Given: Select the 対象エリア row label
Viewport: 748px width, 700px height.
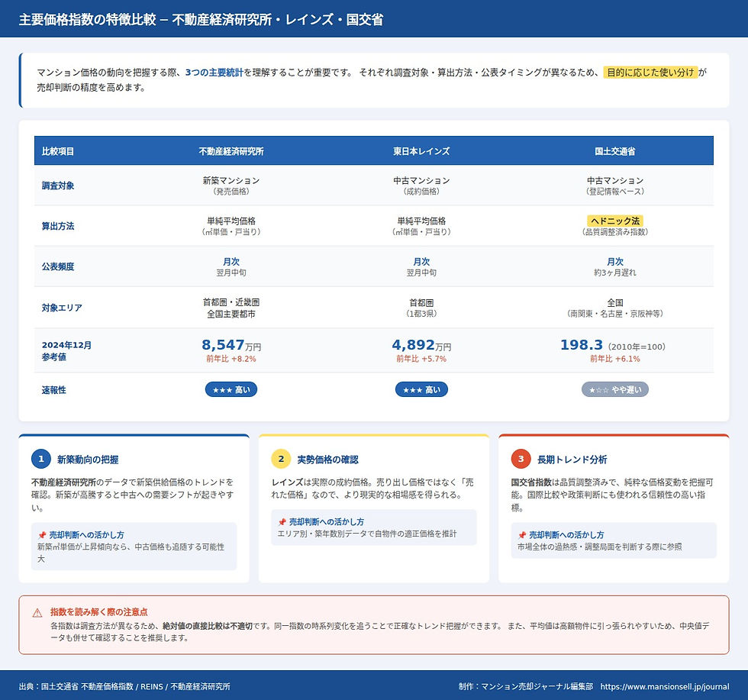Looking at the screenshot, I should pyautogui.click(x=62, y=308).
